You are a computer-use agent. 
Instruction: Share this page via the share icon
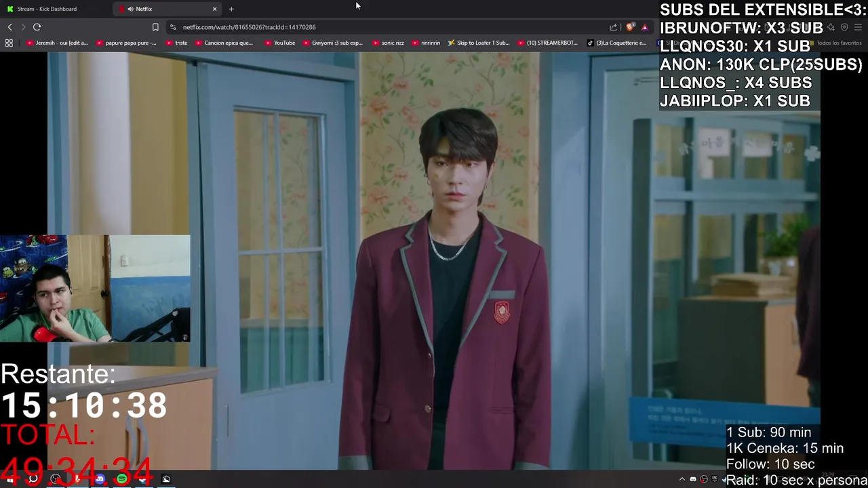(x=613, y=27)
